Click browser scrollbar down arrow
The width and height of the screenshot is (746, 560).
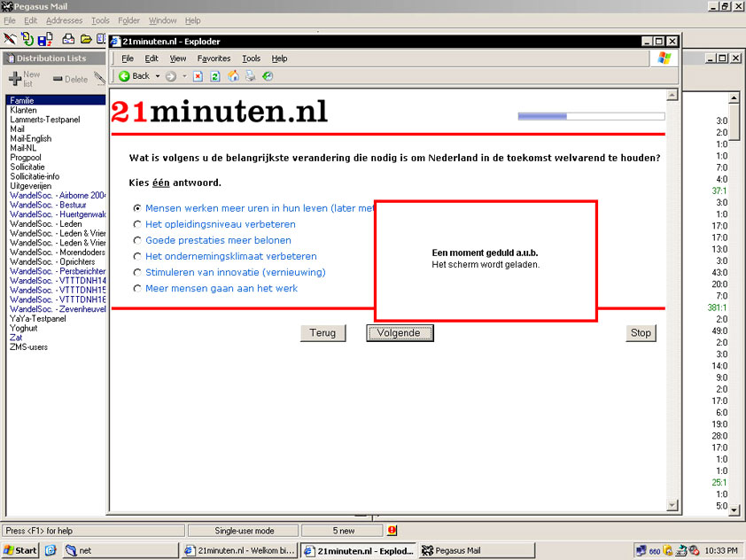coord(672,505)
